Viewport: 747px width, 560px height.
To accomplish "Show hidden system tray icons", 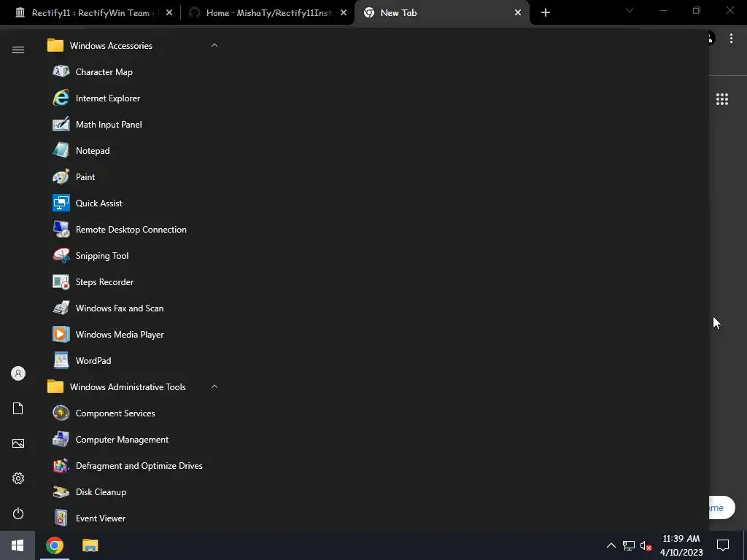I will click(x=611, y=545).
